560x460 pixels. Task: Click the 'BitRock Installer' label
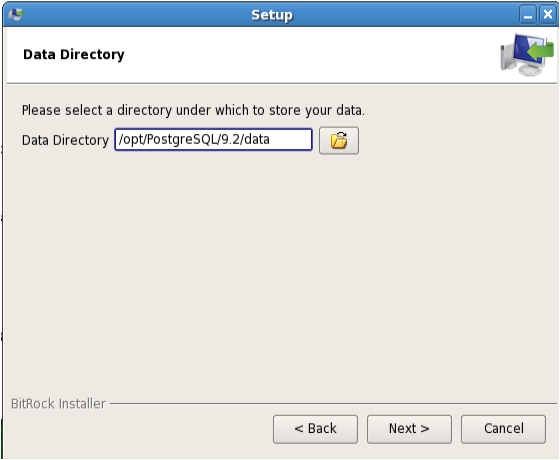coord(58,404)
